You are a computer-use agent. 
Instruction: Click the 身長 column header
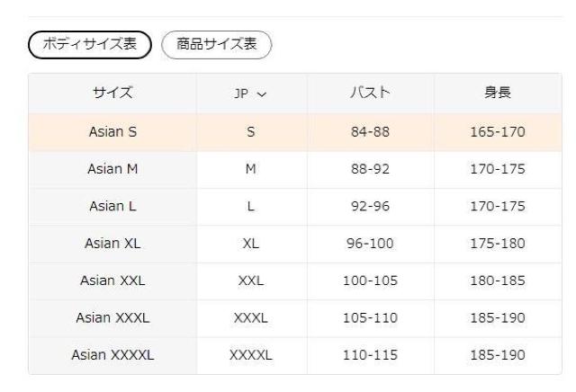(498, 94)
